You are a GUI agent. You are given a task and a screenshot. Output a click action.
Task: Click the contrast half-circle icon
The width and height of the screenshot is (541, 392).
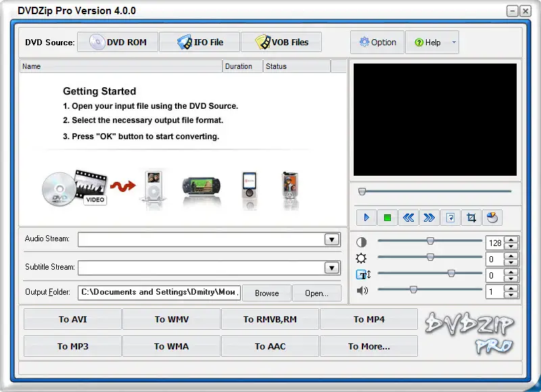click(x=361, y=243)
